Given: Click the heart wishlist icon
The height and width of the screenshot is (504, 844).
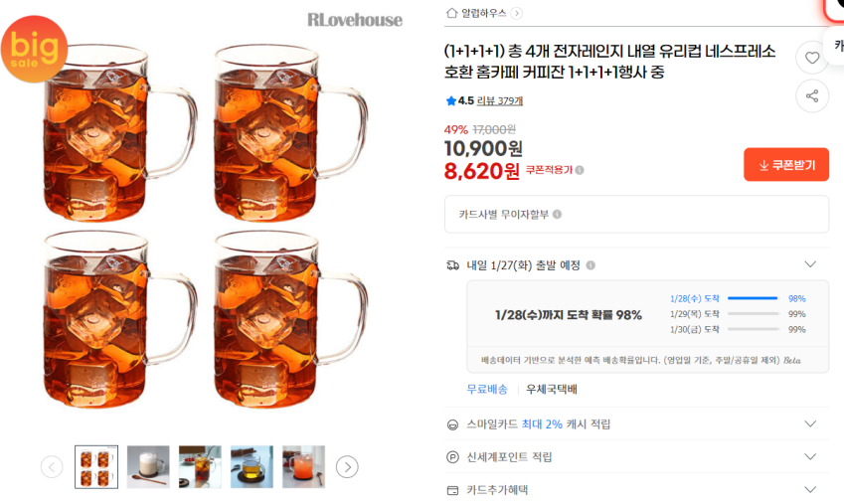Looking at the screenshot, I should coord(812,58).
